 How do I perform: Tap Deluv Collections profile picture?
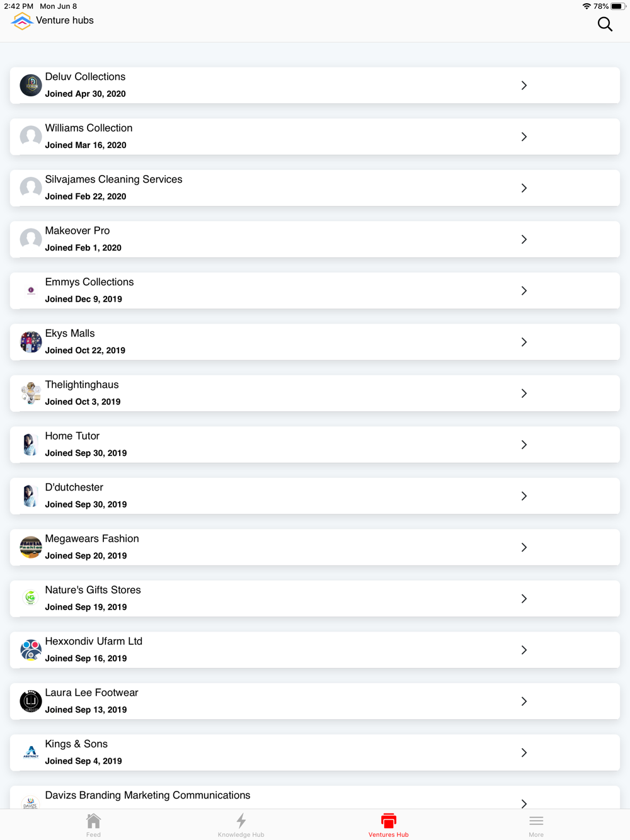[x=31, y=85]
